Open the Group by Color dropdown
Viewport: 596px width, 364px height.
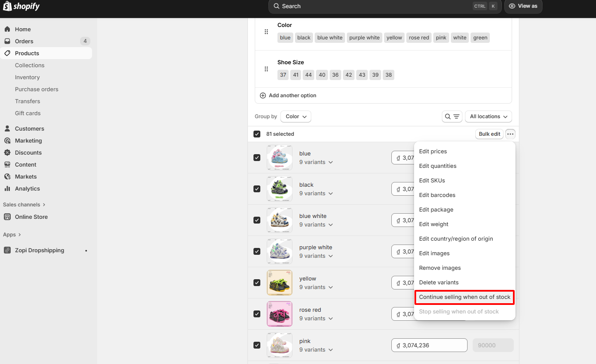pyautogui.click(x=295, y=116)
